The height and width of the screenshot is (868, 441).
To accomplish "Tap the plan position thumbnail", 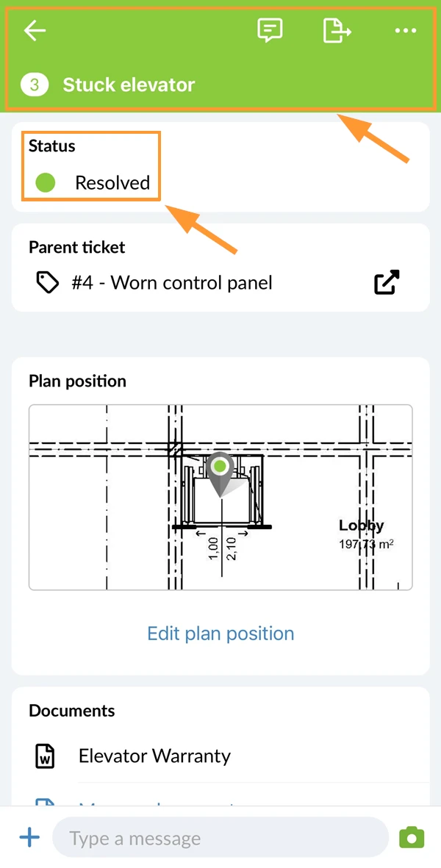I will (x=220, y=498).
